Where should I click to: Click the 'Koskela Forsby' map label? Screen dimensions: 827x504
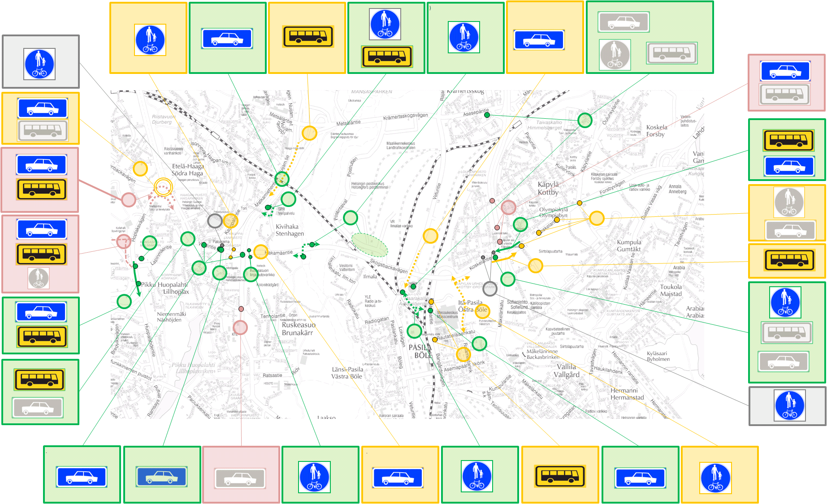point(657,131)
